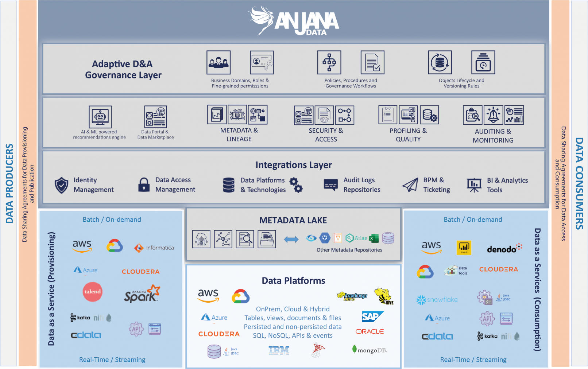Click the BI & Analytics Tools chart icon

tap(474, 185)
